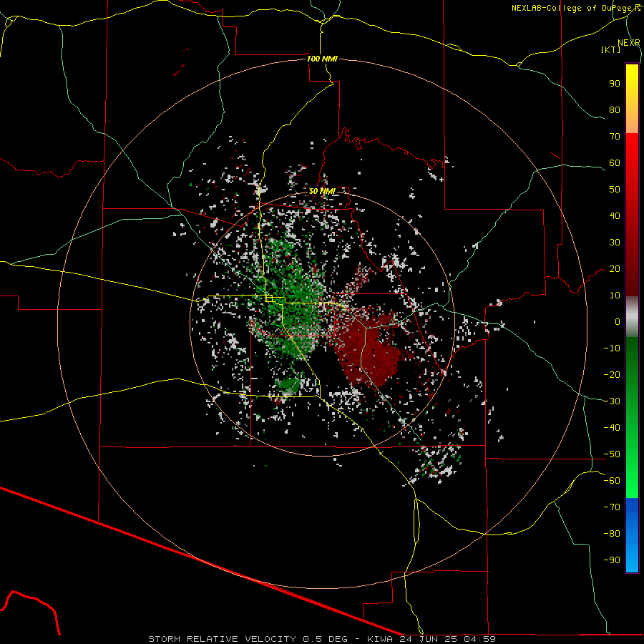Click the NEXR label above the color scale

pos(629,42)
